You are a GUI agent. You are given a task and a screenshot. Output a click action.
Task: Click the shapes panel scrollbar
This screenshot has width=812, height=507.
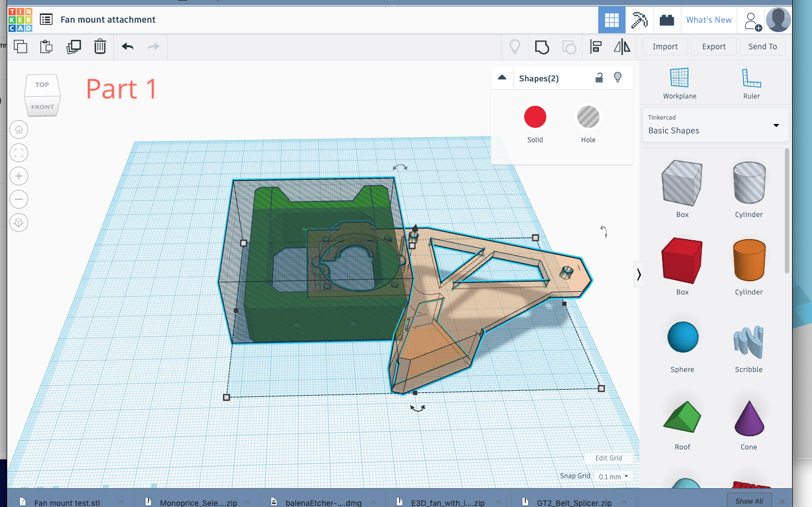coord(787,211)
